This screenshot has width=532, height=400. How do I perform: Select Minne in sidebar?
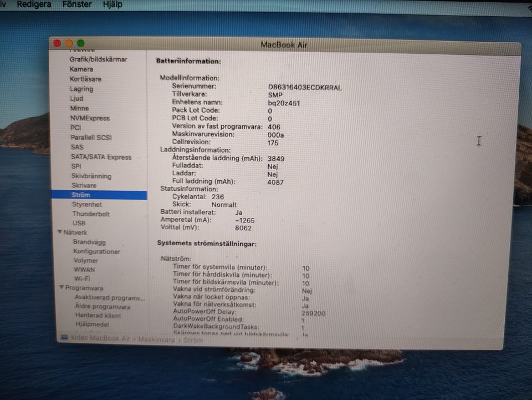pos(79,108)
